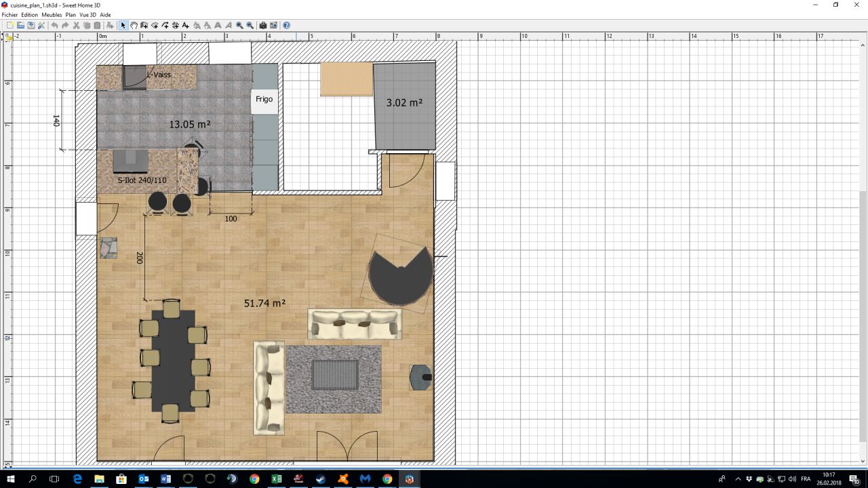Open Microsoft Edge from the taskbar
This screenshot has width=868, height=488.
click(77, 479)
